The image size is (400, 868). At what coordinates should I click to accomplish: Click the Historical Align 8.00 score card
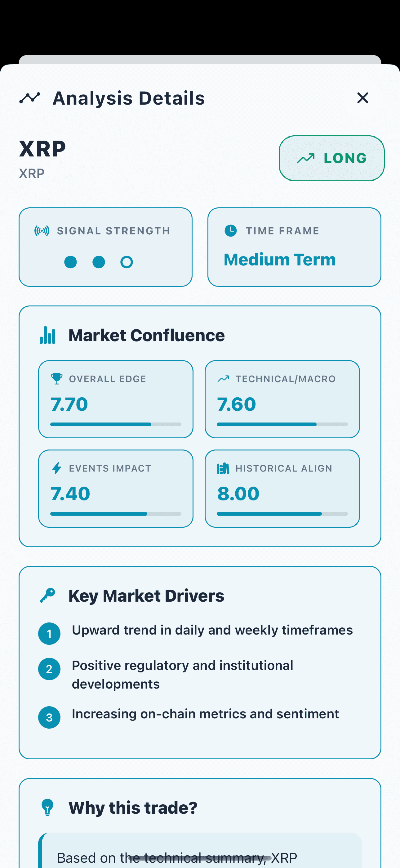tap(282, 489)
